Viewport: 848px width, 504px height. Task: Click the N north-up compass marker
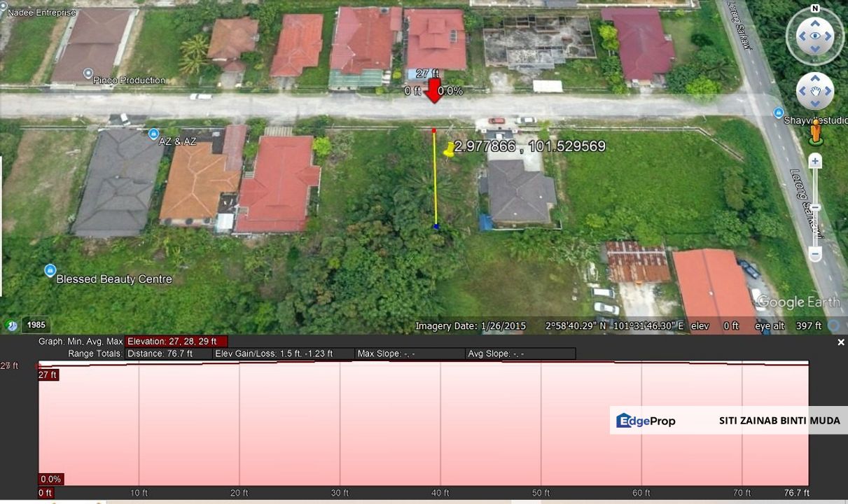[814, 8]
